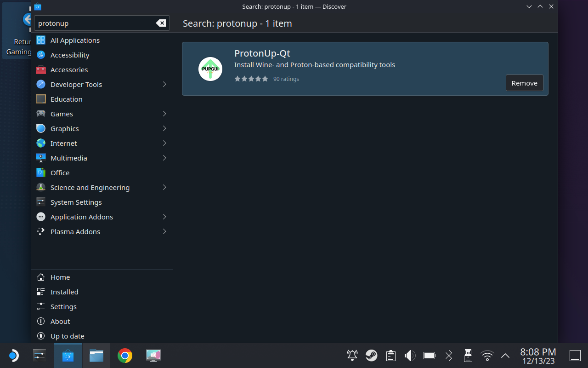This screenshot has width=588, height=368.
Task: Click the ProtonUp-Qt description text
Action: tap(315, 65)
